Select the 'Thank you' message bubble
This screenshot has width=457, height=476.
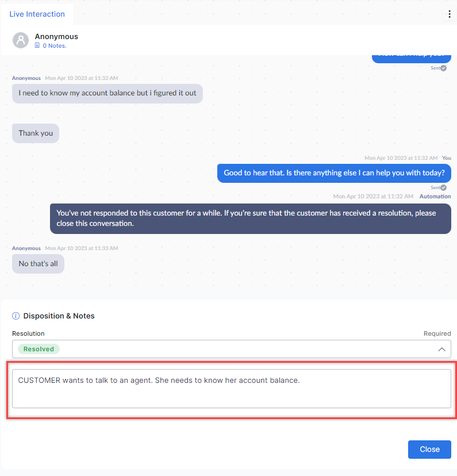pos(36,133)
